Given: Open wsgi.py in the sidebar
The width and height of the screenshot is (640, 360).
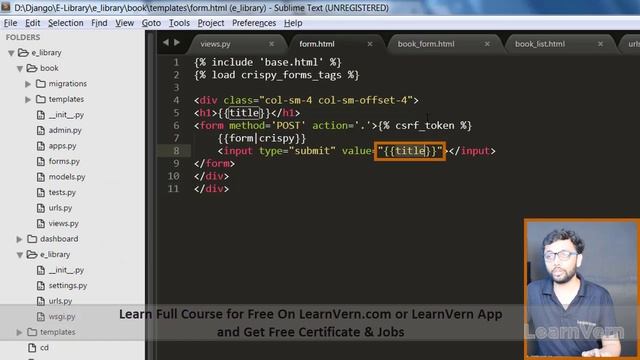Looking at the screenshot, I should coord(62,316).
